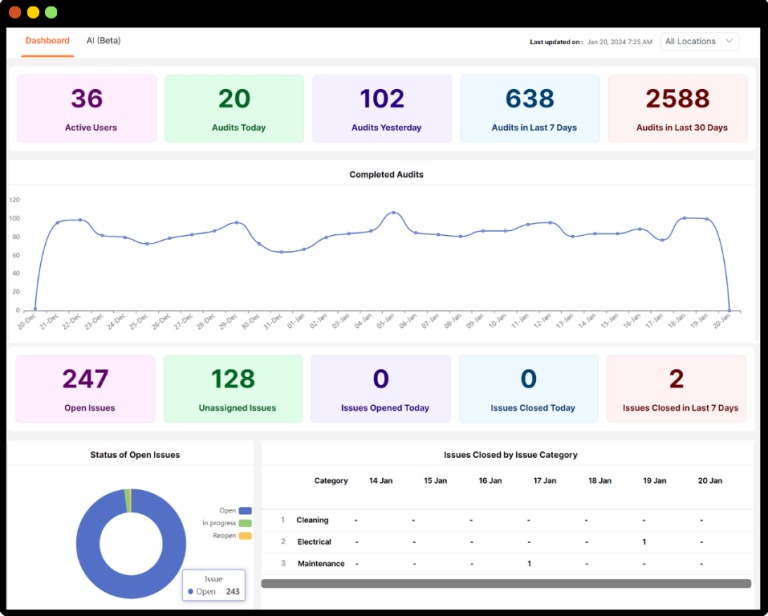Open the Audits in Last 7 Days card
Viewport: 768px width, 616px height.
point(530,109)
